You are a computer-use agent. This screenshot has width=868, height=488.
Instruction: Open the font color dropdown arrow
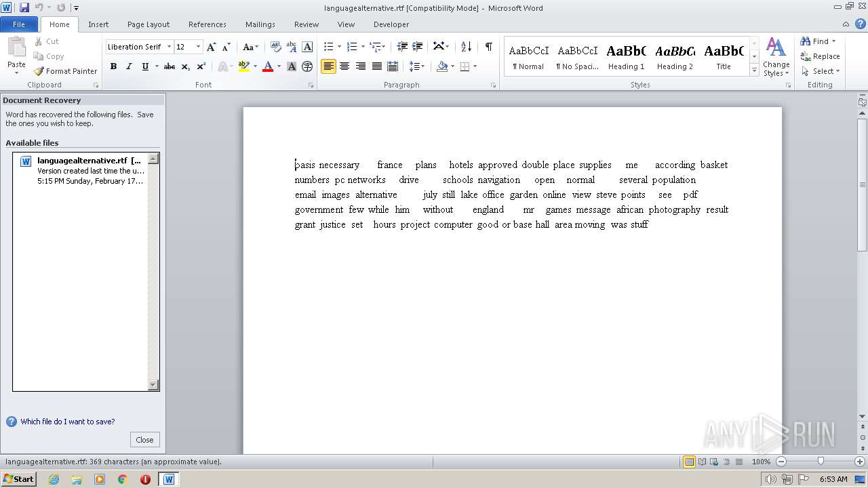point(279,66)
